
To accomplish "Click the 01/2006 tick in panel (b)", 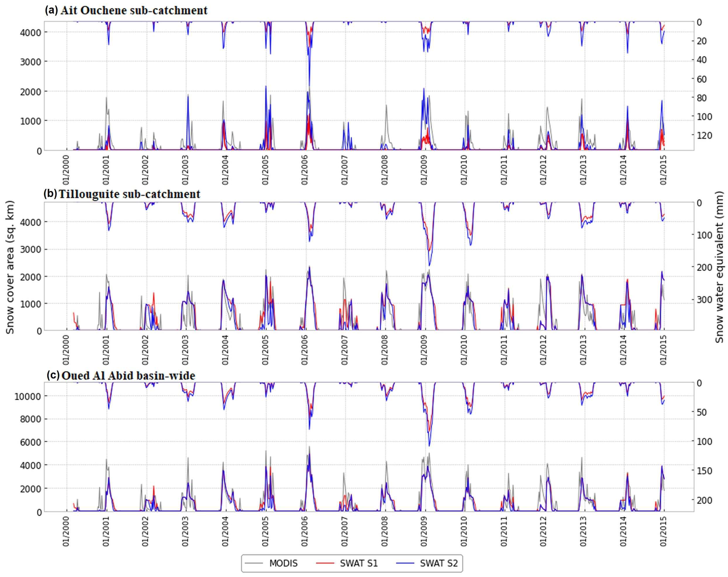I will 305,350.
